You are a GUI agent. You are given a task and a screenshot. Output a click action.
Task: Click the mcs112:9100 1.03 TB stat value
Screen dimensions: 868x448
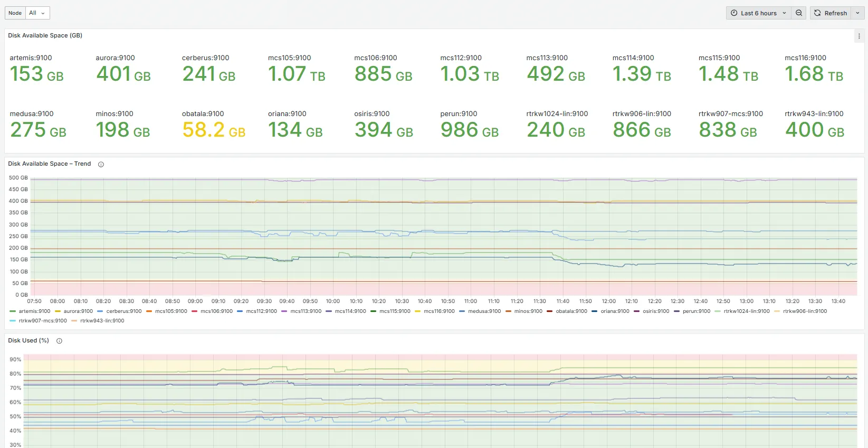[x=470, y=74]
